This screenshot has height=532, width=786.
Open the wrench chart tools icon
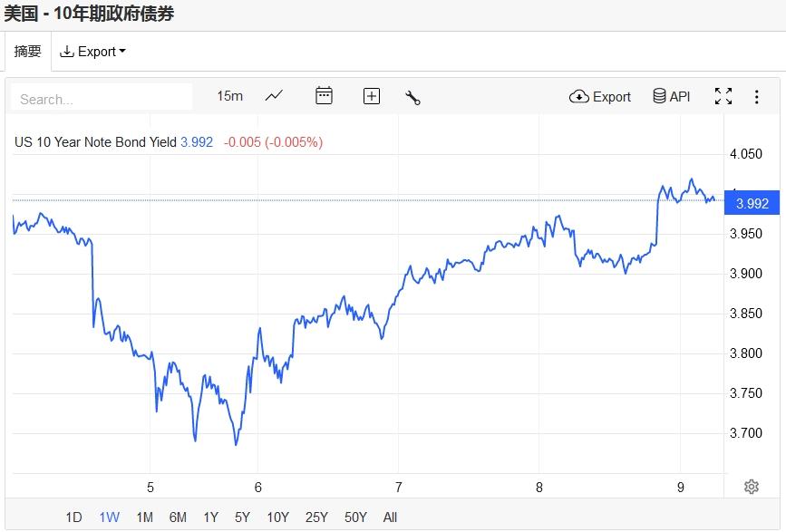pyautogui.click(x=412, y=97)
